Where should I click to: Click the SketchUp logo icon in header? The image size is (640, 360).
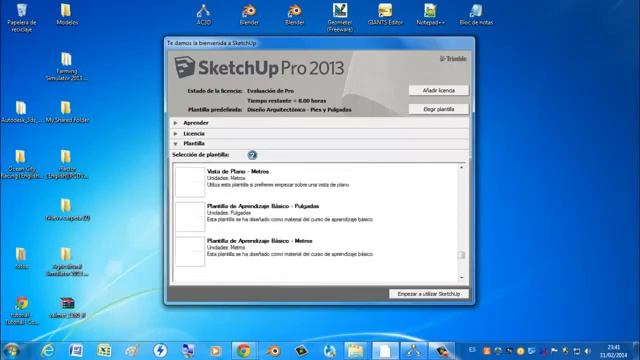click(184, 67)
